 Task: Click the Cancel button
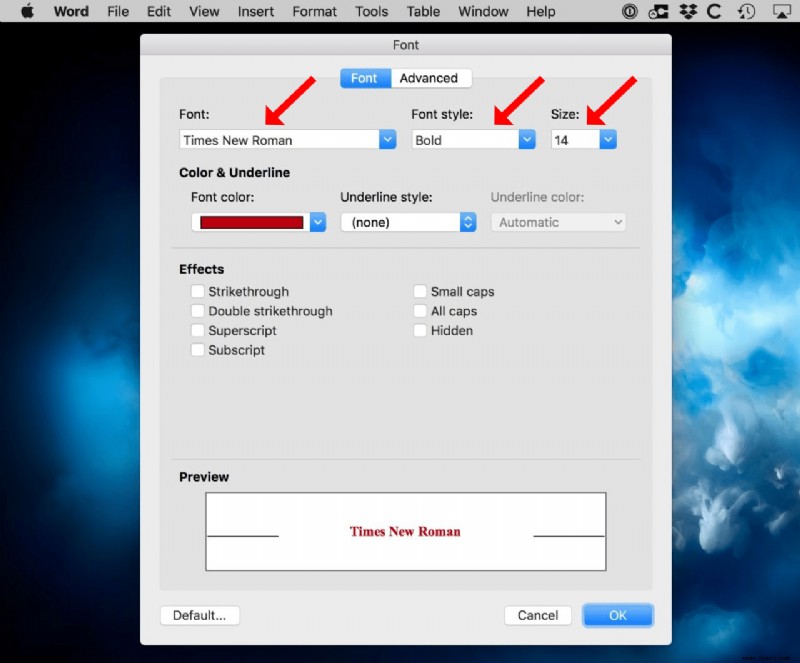coord(538,615)
